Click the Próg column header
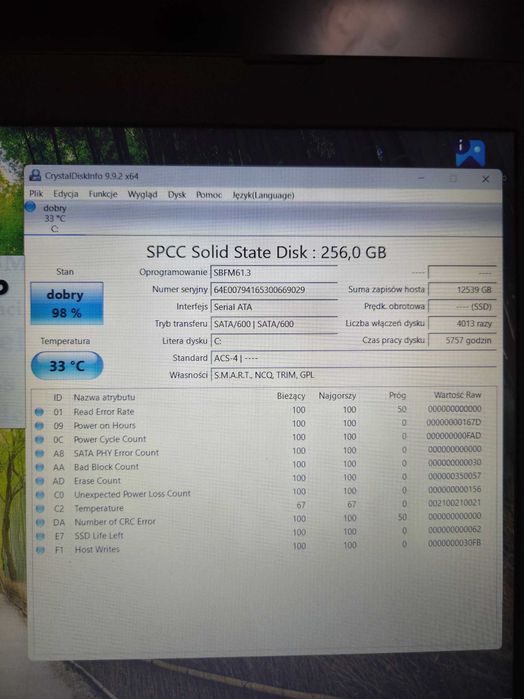 click(x=397, y=395)
